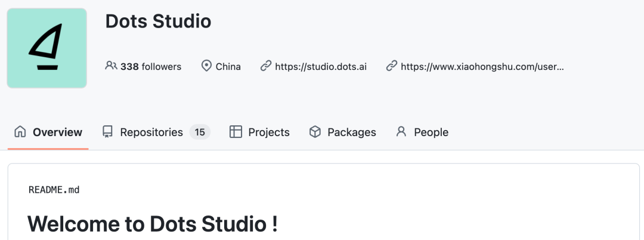Click the Welcome to Dots Studio heading
644x240 pixels.
153,224
